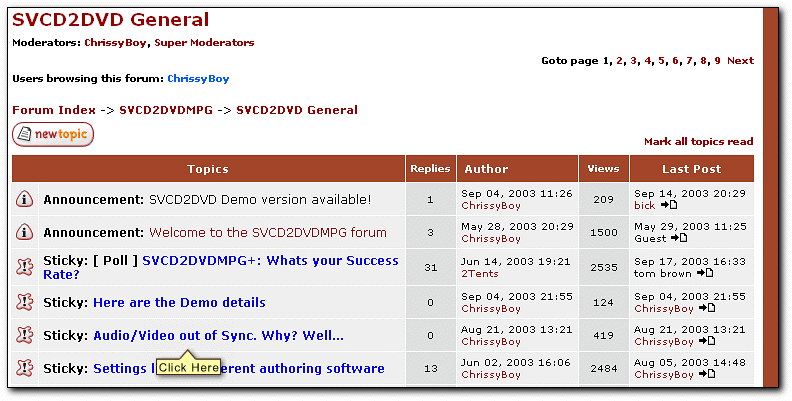The height and width of the screenshot is (401, 792).
Task: Click the Replies column header
Action: tap(430, 169)
